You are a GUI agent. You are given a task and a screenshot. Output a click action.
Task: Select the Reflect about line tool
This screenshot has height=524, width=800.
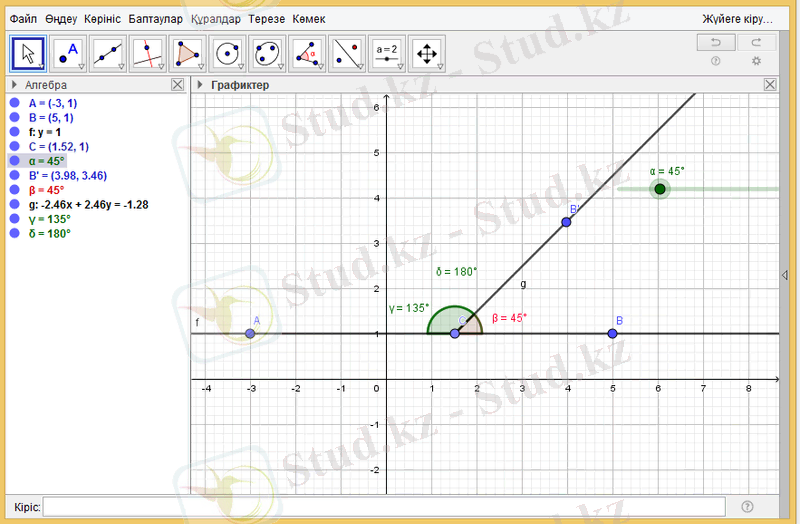(x=346, y=54)
